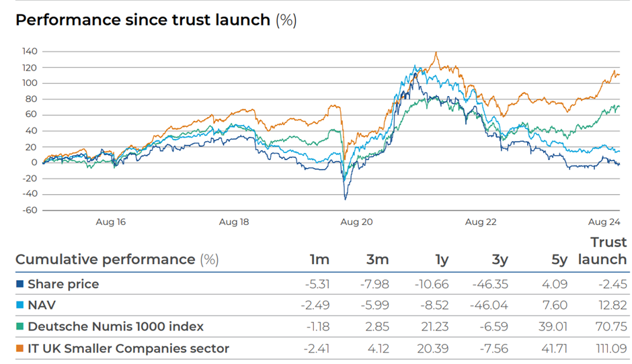This screenshot has height=364, width=632.
Task: Click the orange IT UK Smaller Companies swatch
Action: coord(19,349)
